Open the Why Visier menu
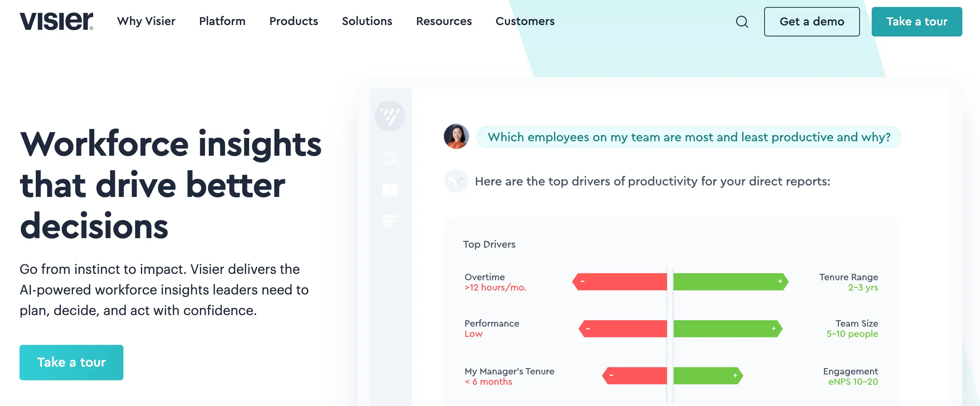The width and height of the screenshot is (980, 406). (x=146, y=21)
